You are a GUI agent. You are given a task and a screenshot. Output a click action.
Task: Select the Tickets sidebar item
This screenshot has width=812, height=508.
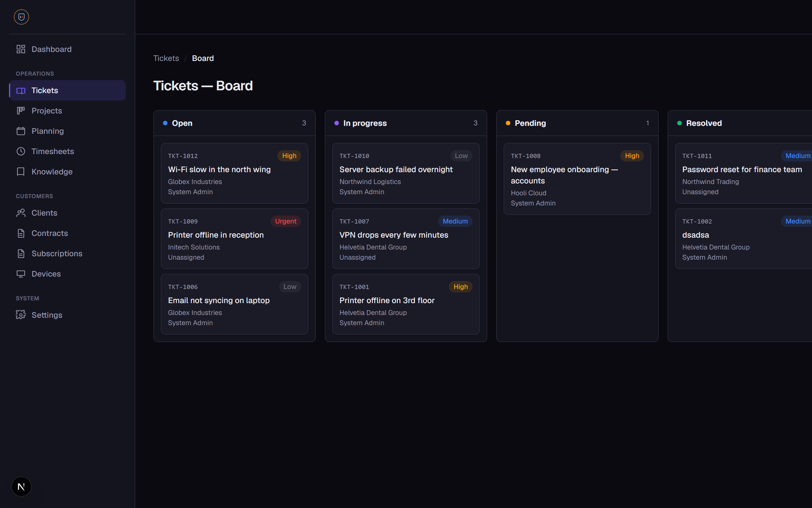coord(67,90)
